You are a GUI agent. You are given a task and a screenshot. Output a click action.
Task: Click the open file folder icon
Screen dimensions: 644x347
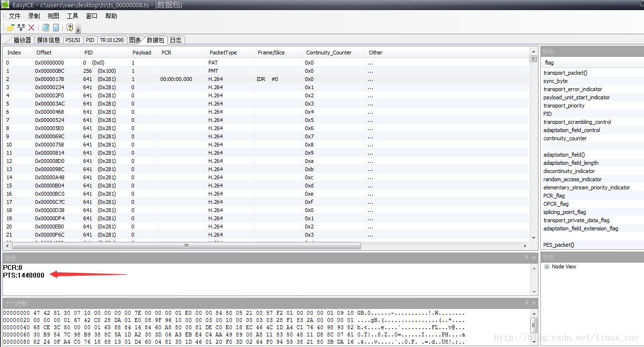pyautogui.click(x=10, y=27)
